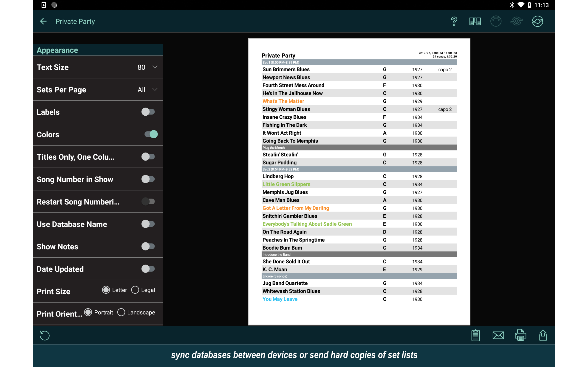Copy set list with clipboard icon
Image resolution: width=588 pixels, height=367 pixels.
pos(475,335)
